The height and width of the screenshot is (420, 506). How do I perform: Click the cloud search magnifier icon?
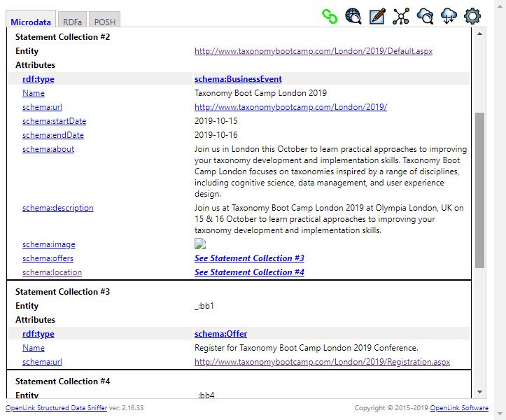pos(425,16)
